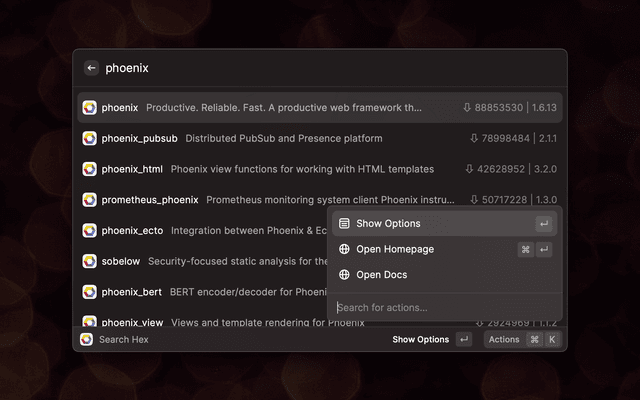The width and height of the screenshot is (640, 400).
Task: Click the globe icon beside Open Docs
Action: (344, 275)
